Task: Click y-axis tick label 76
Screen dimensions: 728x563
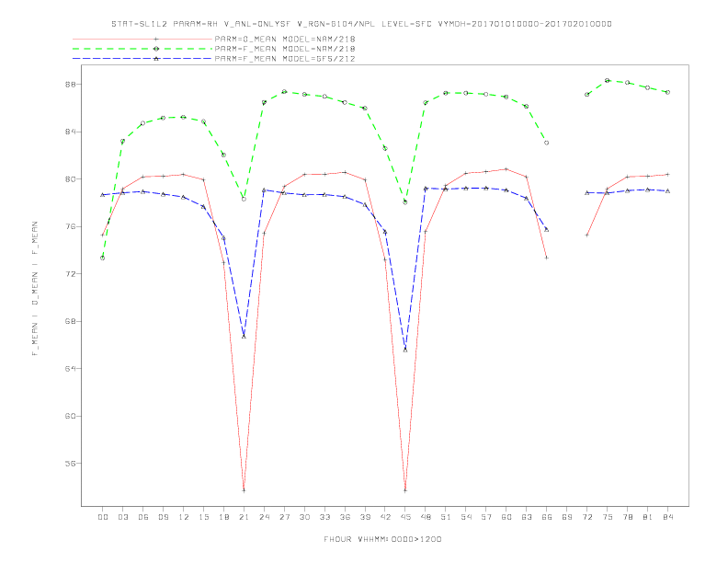Action: pos(70,226)
